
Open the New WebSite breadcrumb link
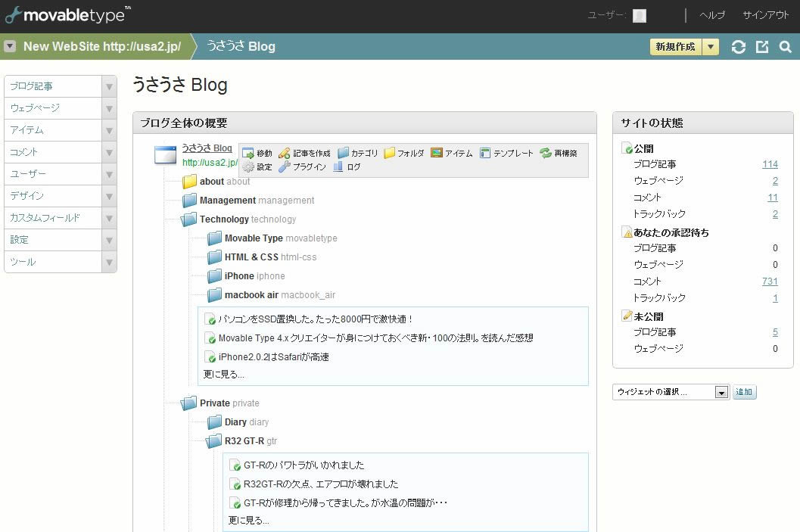(102, 46)
